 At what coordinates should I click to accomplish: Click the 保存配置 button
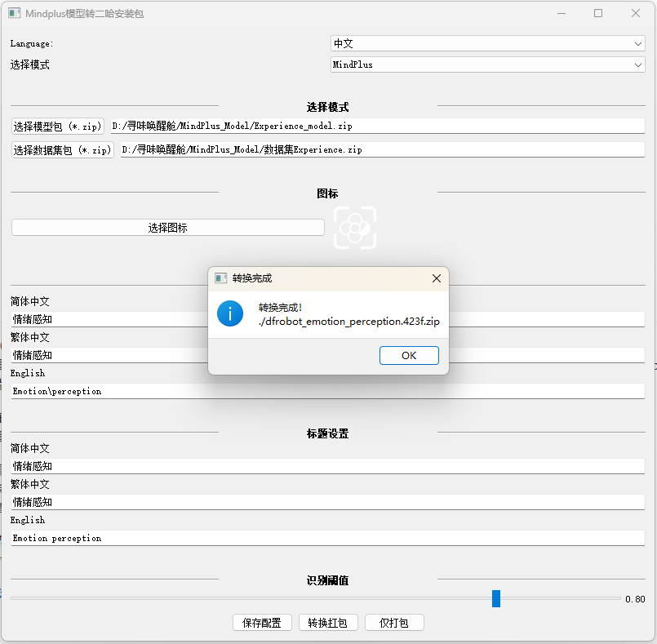261,622
